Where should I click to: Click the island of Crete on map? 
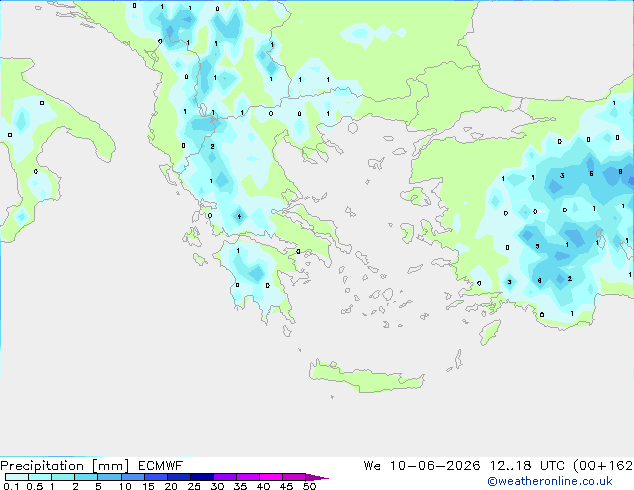pos(366,376)
